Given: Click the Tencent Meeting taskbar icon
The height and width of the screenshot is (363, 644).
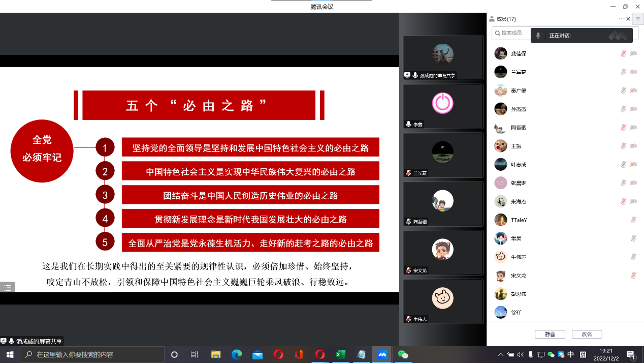Looking at the screenshot, I should click(x=382, y=354).
